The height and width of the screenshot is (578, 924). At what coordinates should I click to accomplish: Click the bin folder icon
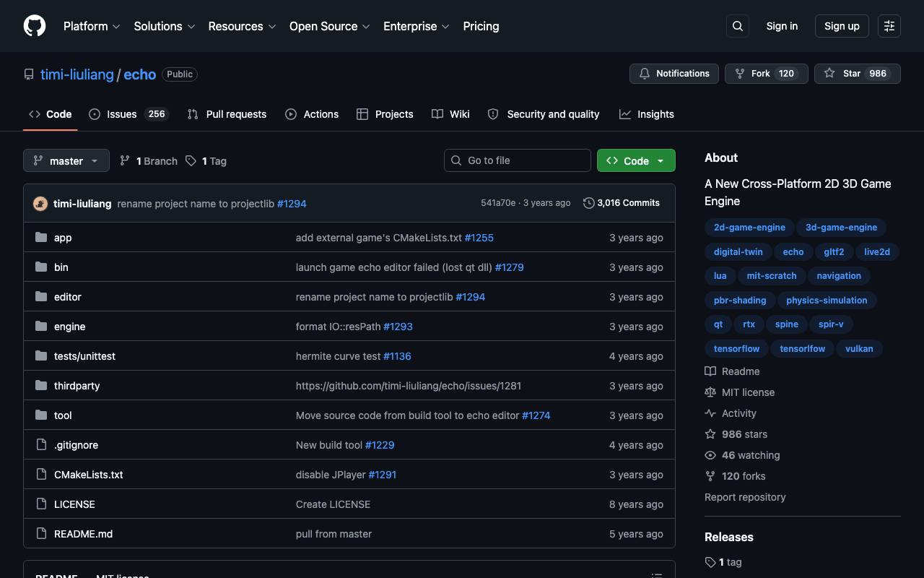[41, 267]
